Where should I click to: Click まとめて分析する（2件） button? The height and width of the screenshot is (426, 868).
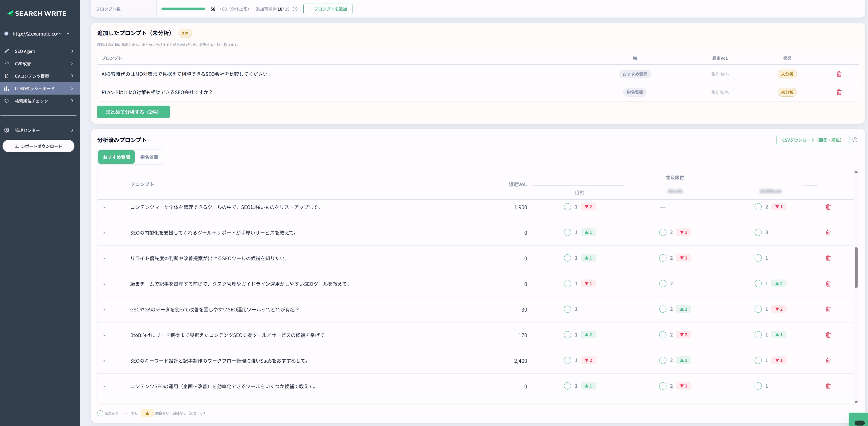(x=133, y=112)
